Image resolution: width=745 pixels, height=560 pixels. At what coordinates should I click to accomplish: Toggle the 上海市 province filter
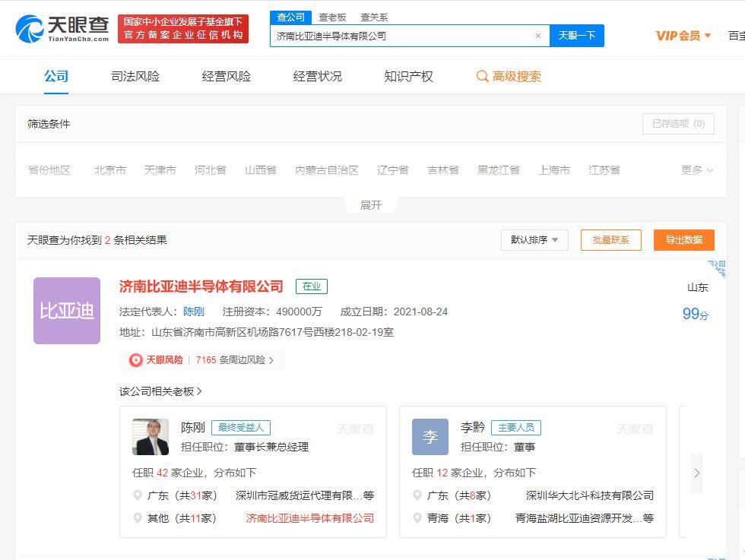point(554,170)
